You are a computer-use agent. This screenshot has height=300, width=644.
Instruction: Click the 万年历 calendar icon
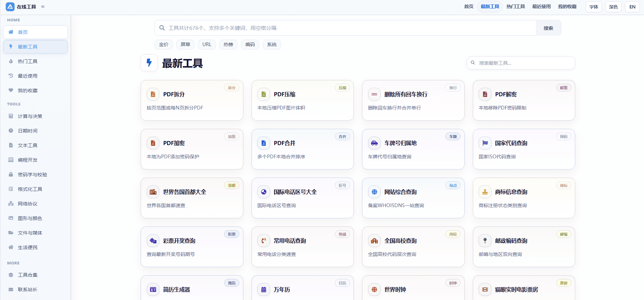click(264, 289)
